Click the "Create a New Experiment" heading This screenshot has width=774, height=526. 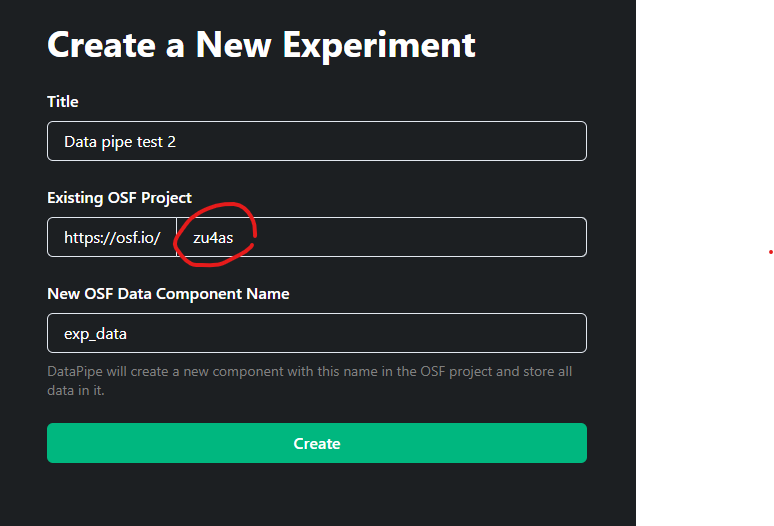(x=261, y=44)
